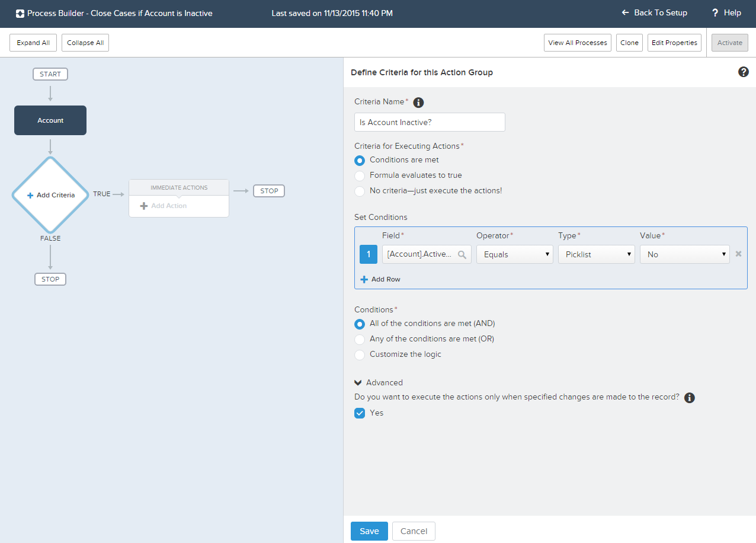Click the Criteria Name text field
This screenshot has width=756, height=543.
tap(430, 122)
